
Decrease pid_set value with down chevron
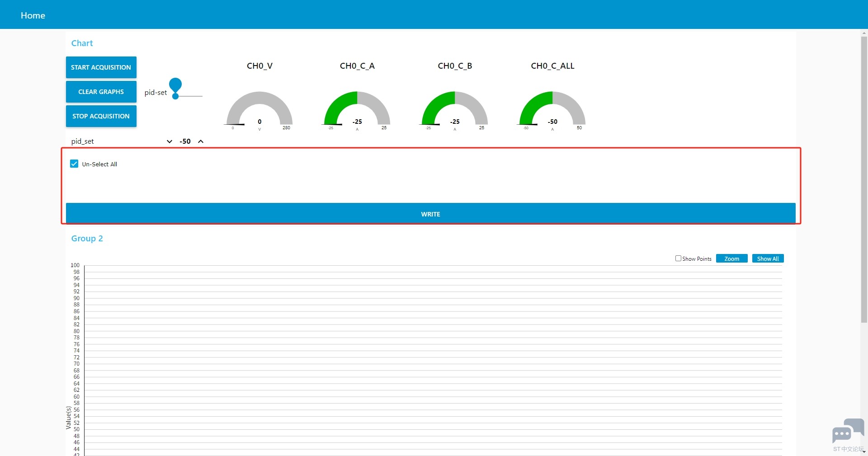[x=170, y=141]
